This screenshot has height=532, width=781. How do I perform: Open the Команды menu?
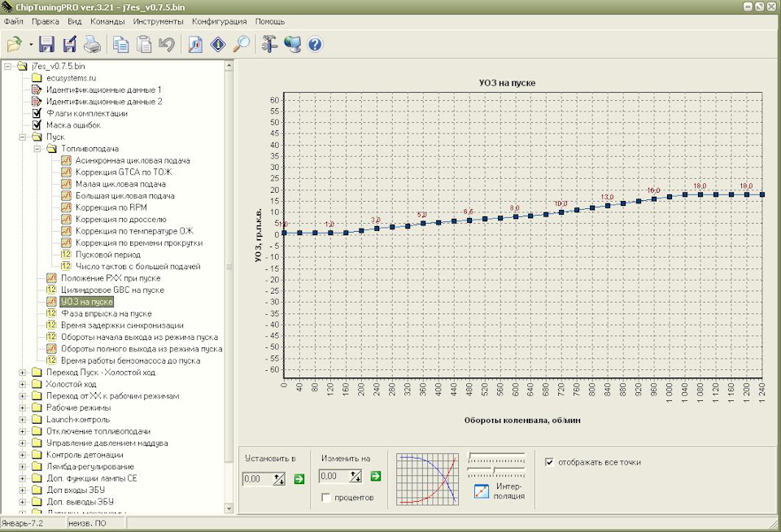[107, 21]
